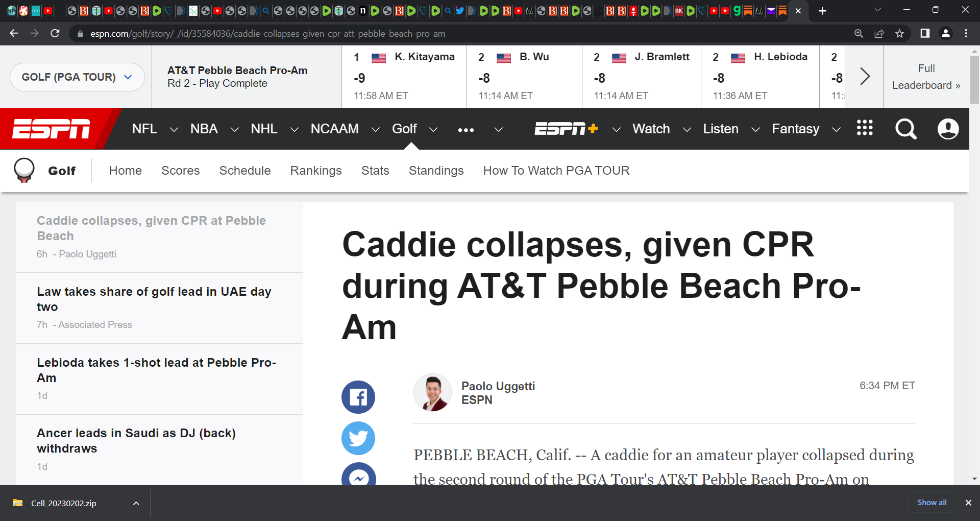Screen dimensions: 980x521
Task: Open the Full Leaderboard link
Action: (x=925, y=77)
